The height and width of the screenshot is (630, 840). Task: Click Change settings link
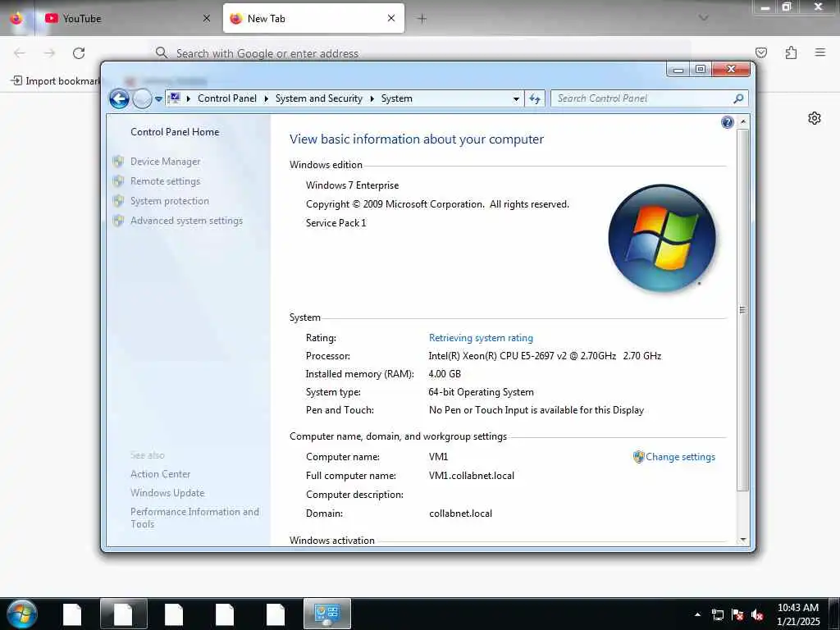(680, 457)
